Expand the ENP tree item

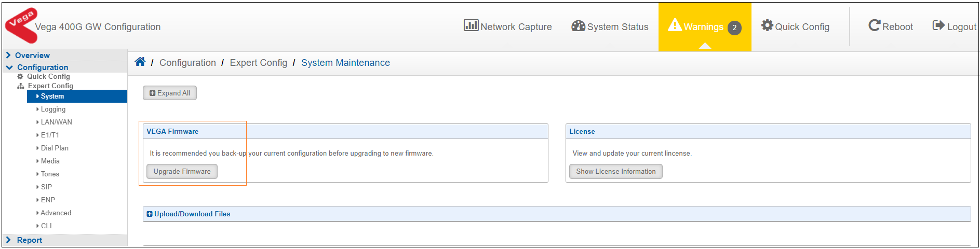click(x=37, y=200)
